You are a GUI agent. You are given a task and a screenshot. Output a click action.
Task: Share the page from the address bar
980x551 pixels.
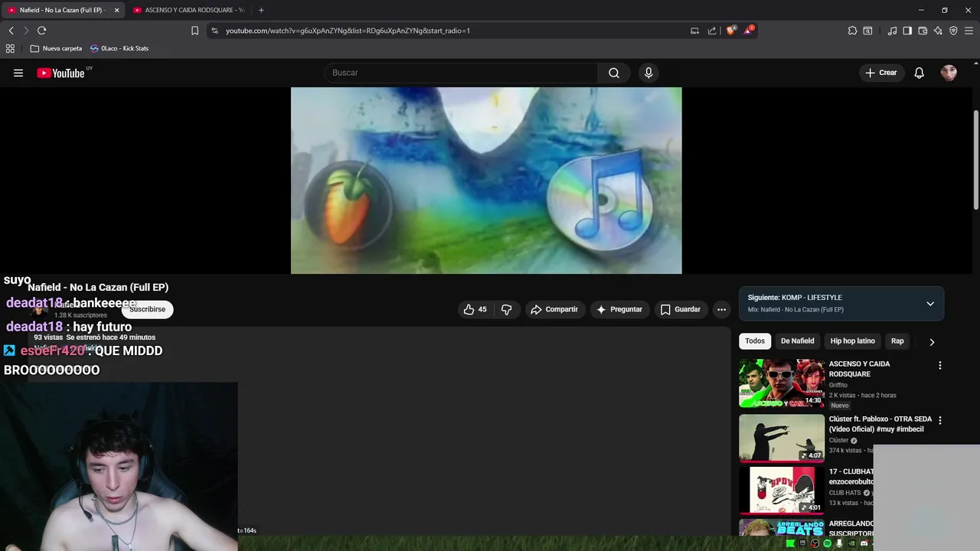(712, 31)
